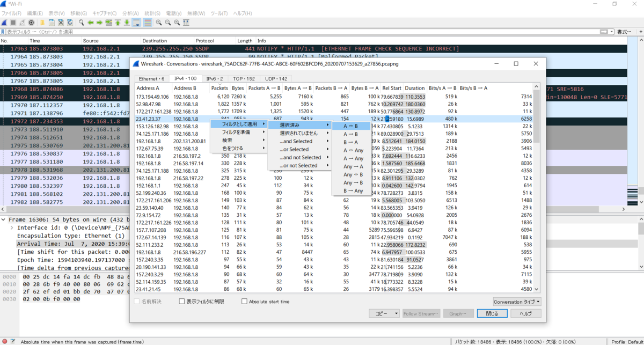
Task: Select 選択されていません submenu entry
Action: [300, 133]
